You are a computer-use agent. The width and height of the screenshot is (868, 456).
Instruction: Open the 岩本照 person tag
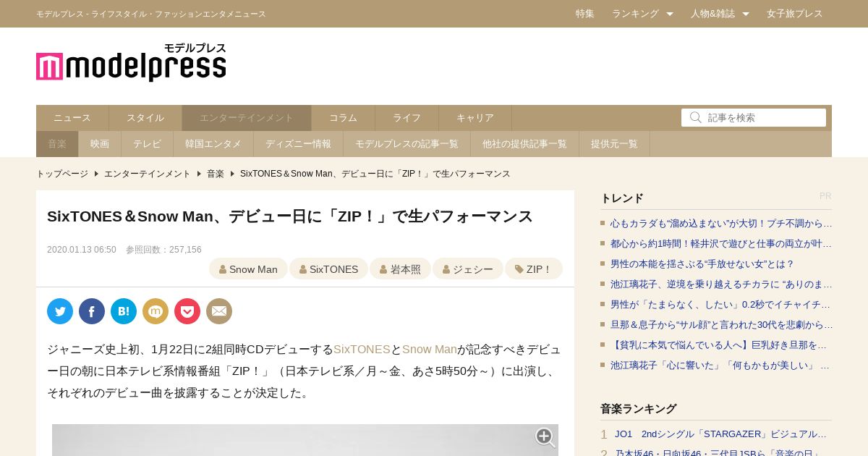coord(400,269)
